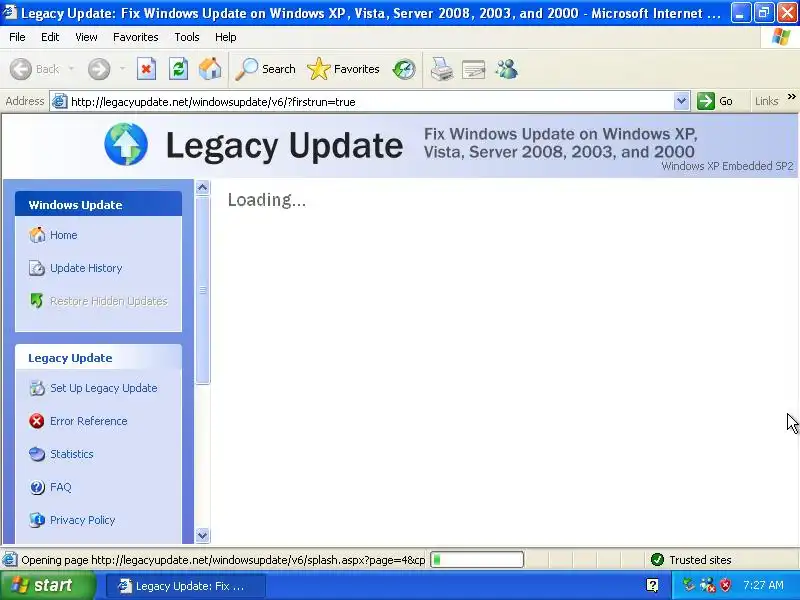Open the Windows Start menu

pyautogui.click(x=47, y=585)
